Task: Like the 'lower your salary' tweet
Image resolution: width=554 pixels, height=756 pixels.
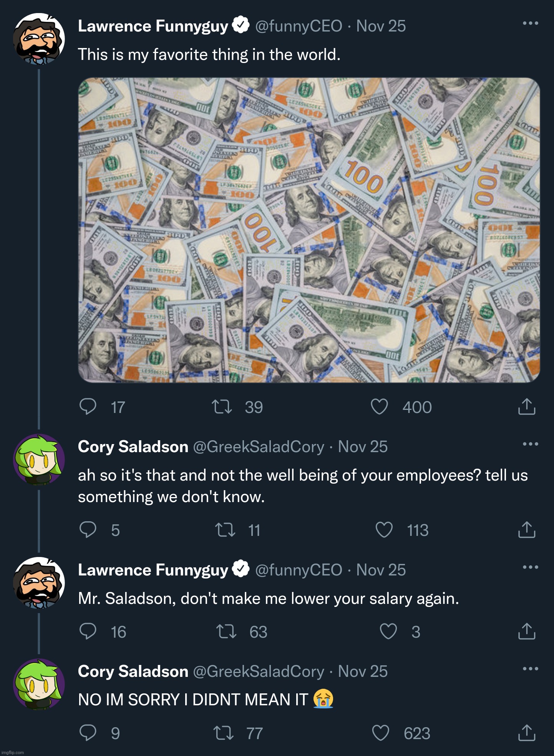Action: coord(388,632)
